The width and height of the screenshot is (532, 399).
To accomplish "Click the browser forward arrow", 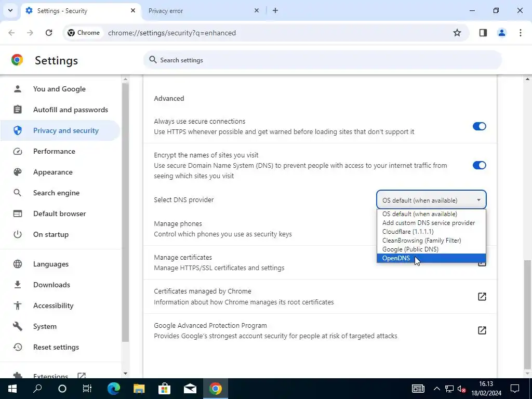I will point(30,33).
